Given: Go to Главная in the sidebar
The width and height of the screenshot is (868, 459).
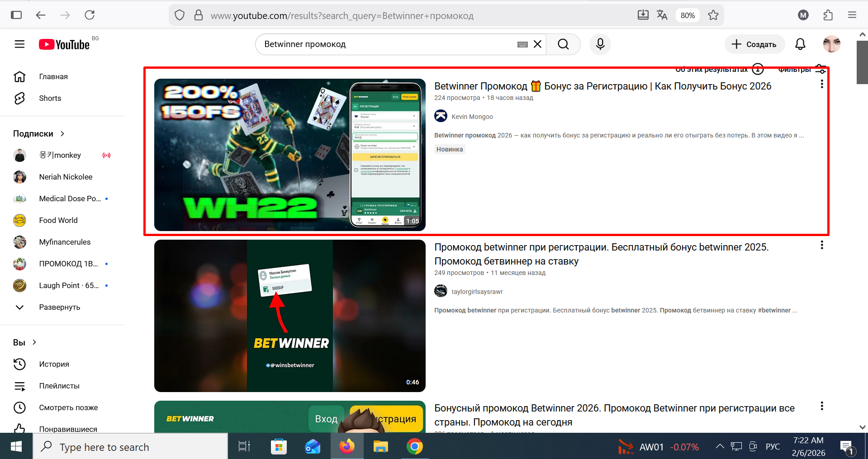Looking at the screenshot, I should point(53,76).
